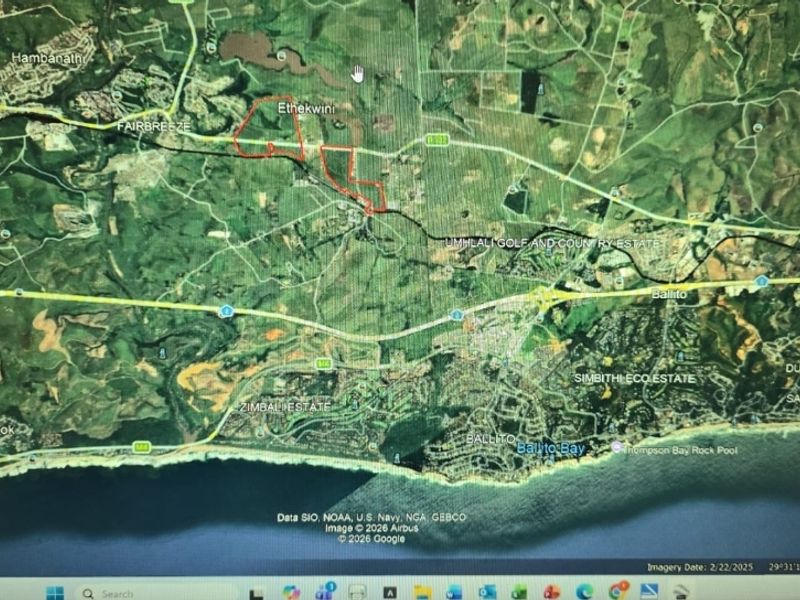Click the R102 road shield

coord(437,139)
